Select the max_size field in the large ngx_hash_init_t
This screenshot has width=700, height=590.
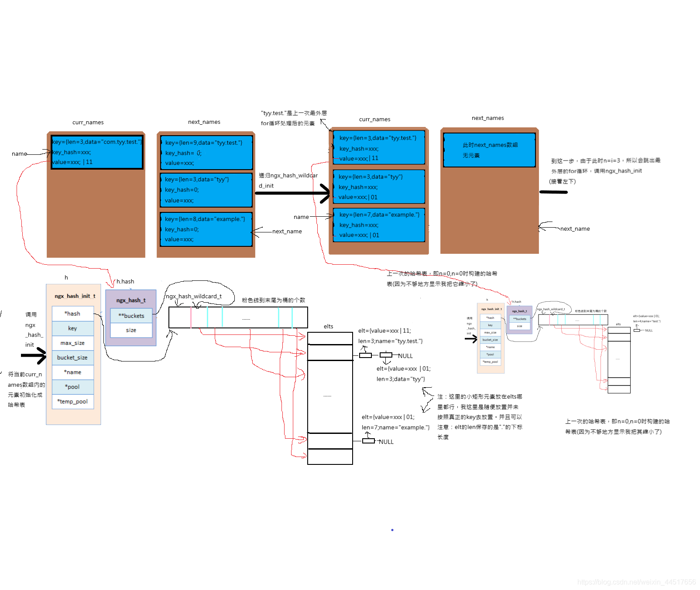[x=72, y=343]
